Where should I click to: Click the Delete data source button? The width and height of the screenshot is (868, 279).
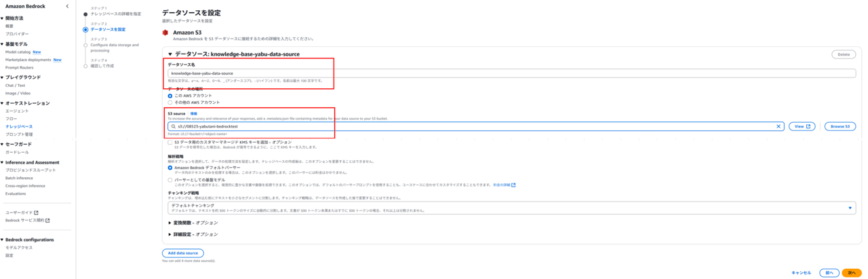pos(844,54)
